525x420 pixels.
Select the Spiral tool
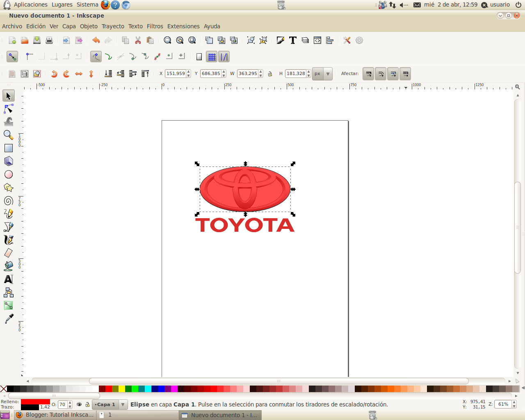8,201
